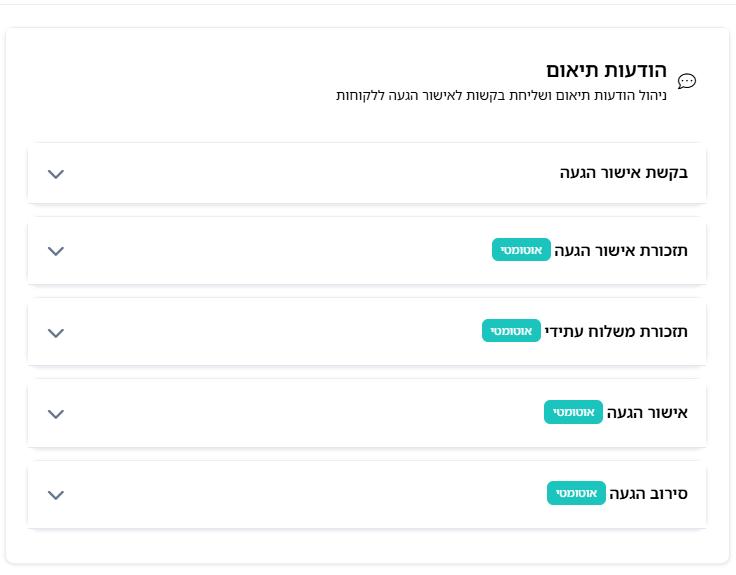
Task: Open the סירוב הגעה chevron arrow
Action: click(x=56, y=494)
